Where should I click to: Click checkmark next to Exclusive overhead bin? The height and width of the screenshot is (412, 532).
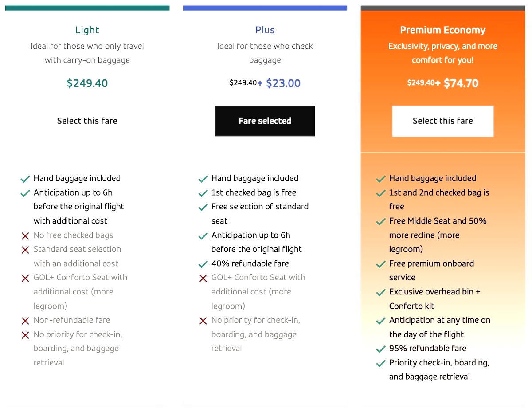pos(381,293)
